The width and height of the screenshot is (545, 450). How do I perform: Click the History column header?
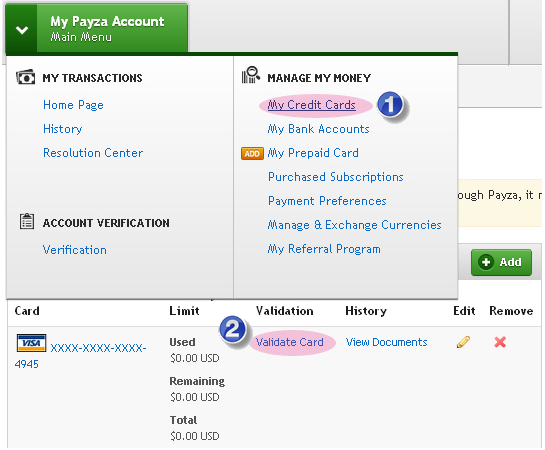(x=366, y=311)
